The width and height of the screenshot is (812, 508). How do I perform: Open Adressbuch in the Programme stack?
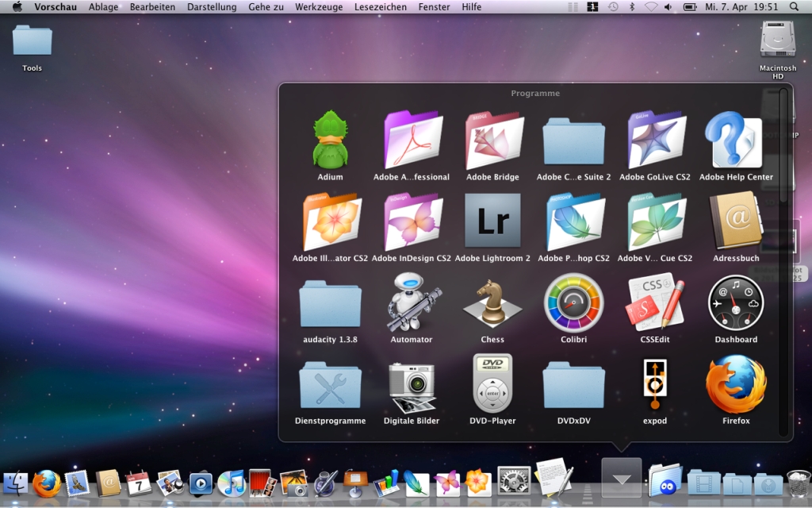click(737, 221)
